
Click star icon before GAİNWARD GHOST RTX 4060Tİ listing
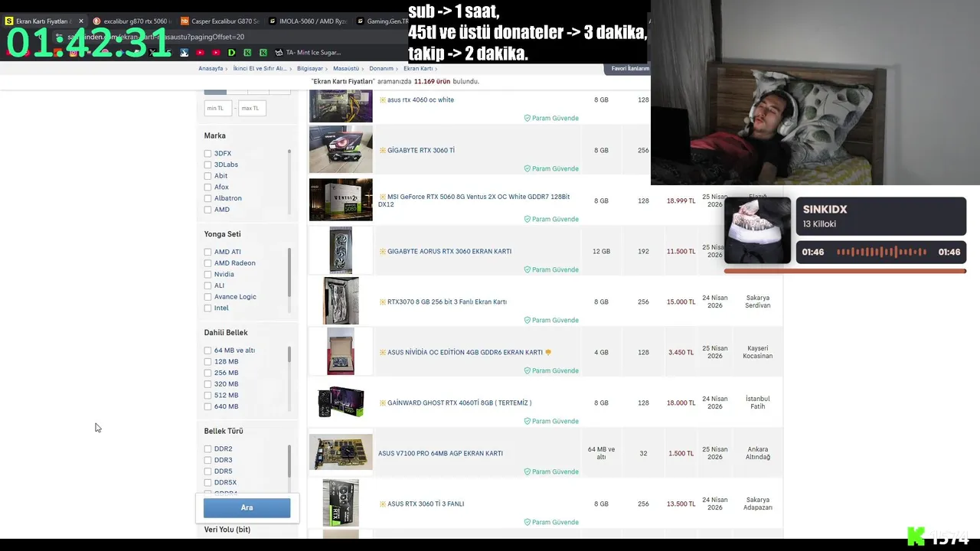coord(383,403)
